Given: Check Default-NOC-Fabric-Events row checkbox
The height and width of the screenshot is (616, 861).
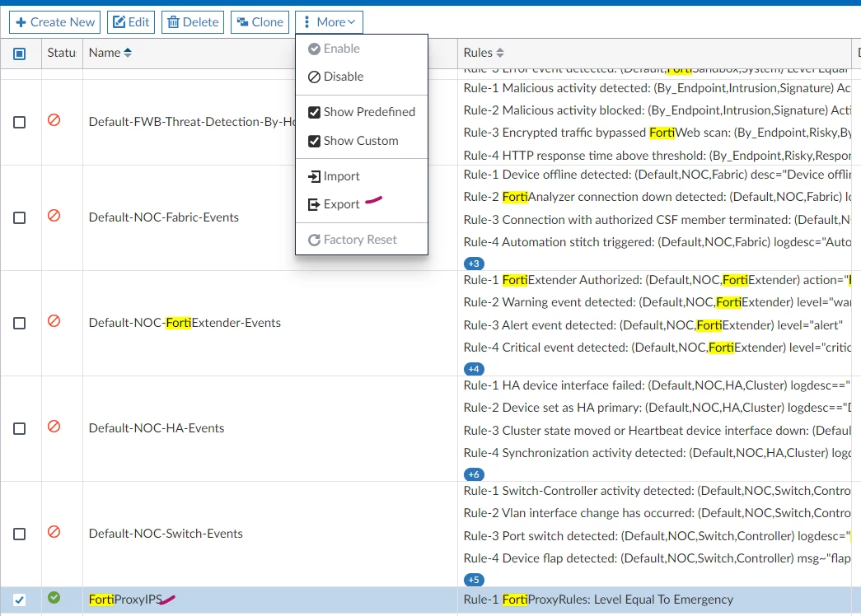Looking at the screenshot, I should (x=19, y=217).
